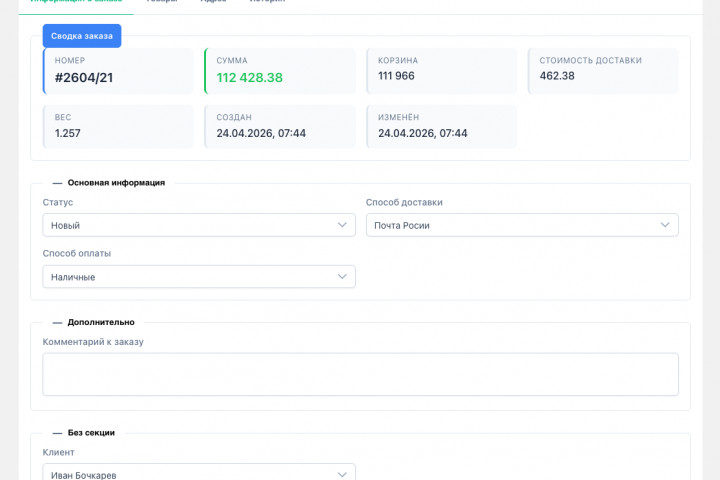The width and height of the screenshot is (720, 480).
Task: Click the chevron arrow in Статус field
Action: (x=342, y=225)
